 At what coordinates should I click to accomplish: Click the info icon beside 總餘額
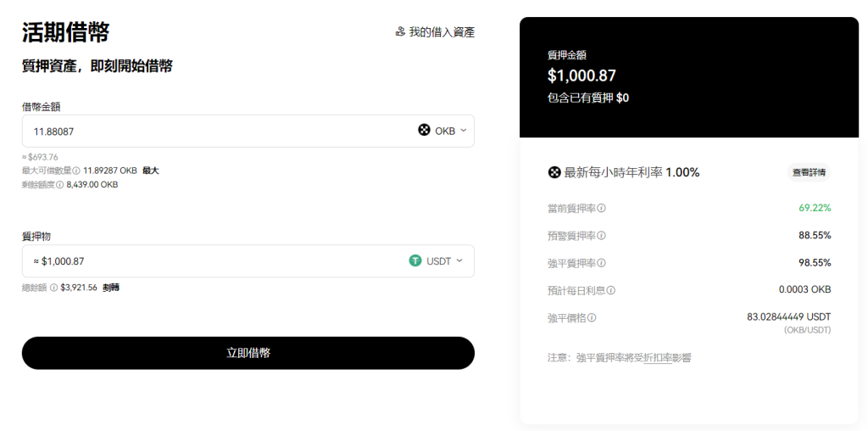pos(54,288)
